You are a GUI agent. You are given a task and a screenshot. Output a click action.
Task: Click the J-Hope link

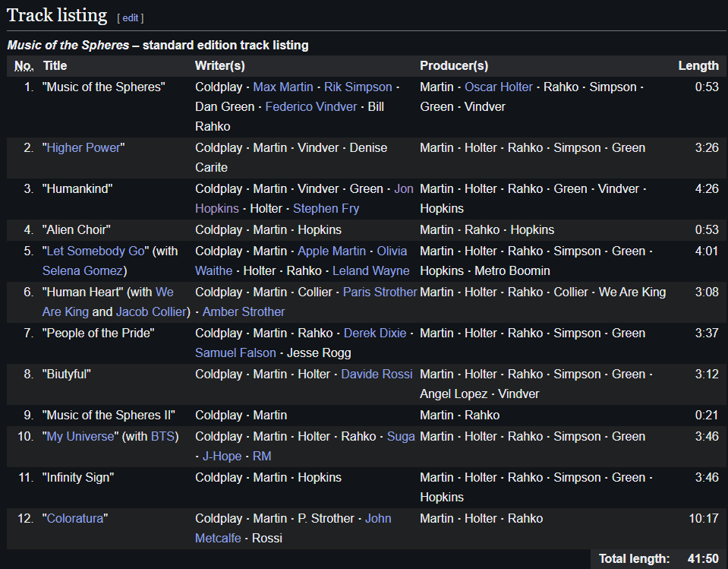click(x=222, y=456)
